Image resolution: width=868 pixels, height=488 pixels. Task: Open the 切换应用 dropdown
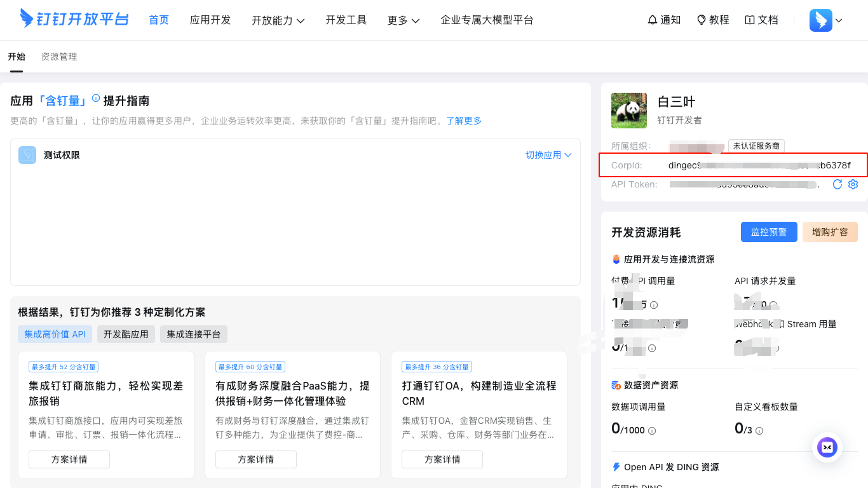[549, 155]
